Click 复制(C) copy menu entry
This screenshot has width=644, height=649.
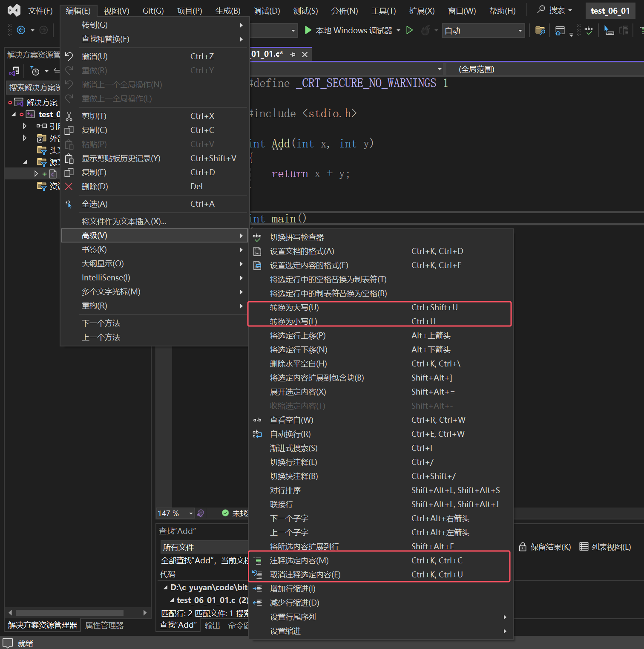coord(154,130)
